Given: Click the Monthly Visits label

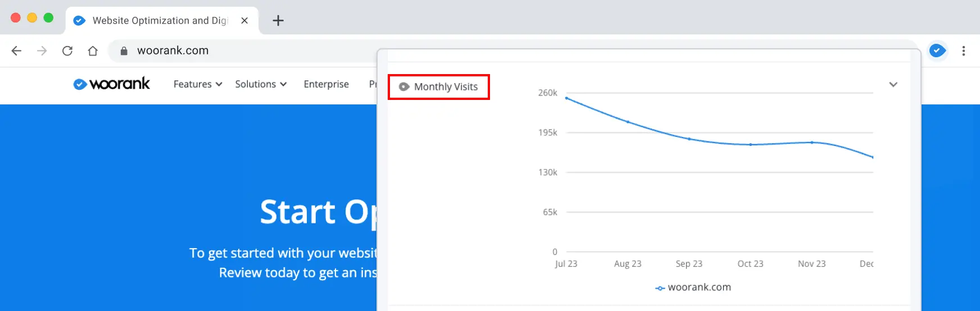Looking at the screenshot, I should [446, 87].
